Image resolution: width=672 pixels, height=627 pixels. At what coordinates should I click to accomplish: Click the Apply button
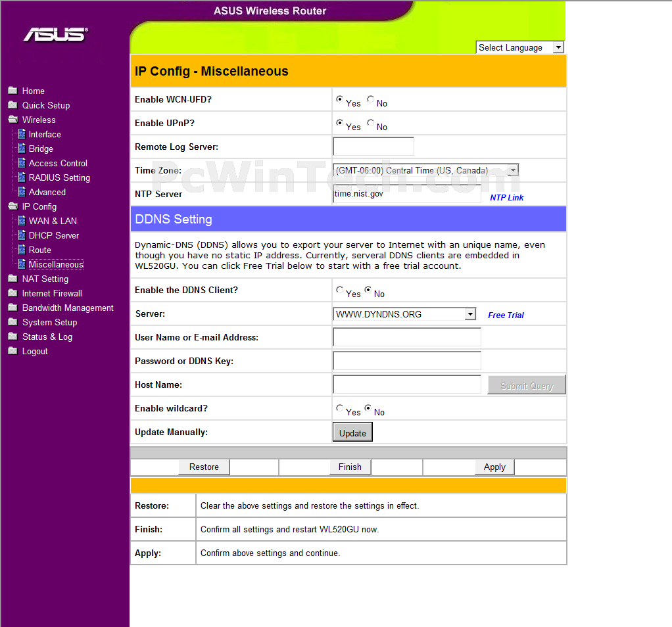coord(494,467)
